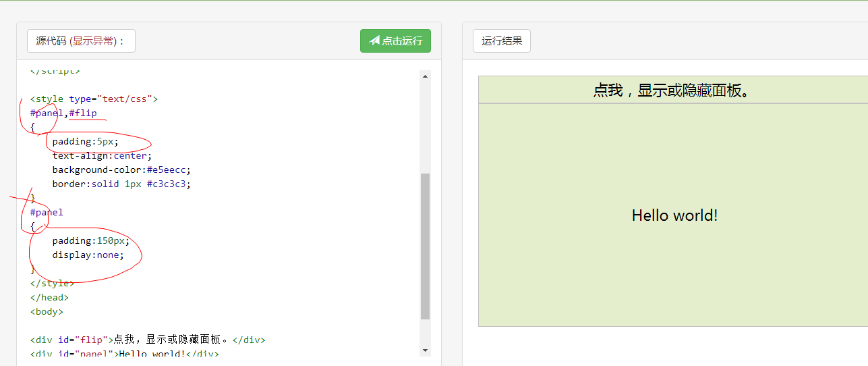This screenshot has width=868, height=366.
Task: Click the <body> tag line
Action: (x=47, y=311)
